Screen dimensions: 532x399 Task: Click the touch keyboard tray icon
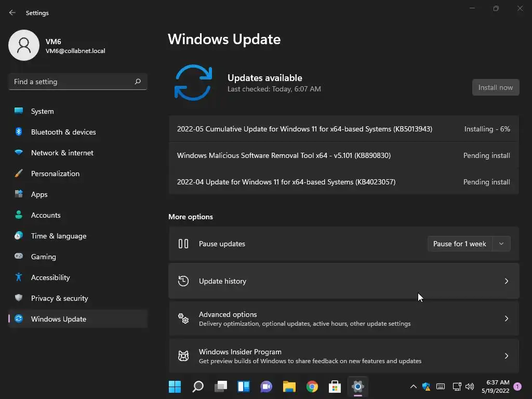(x=441, y=387)
